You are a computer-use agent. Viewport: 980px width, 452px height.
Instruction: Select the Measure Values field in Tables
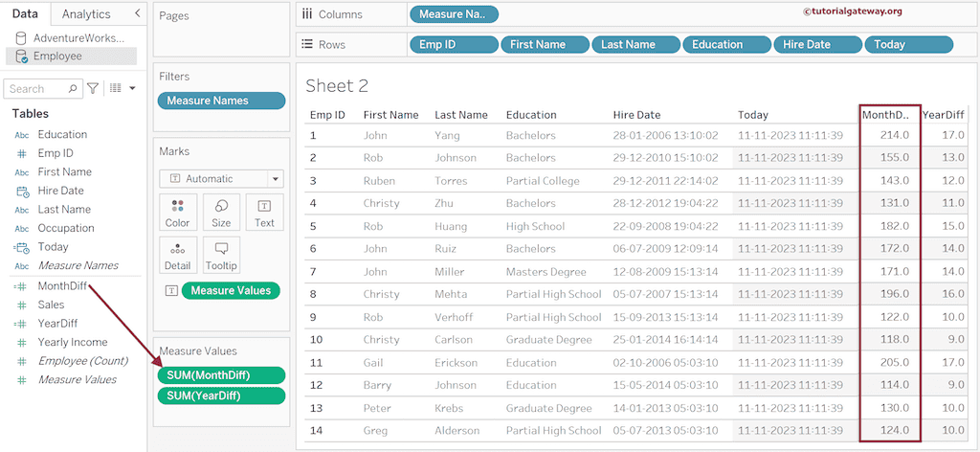tap(77, 379)
